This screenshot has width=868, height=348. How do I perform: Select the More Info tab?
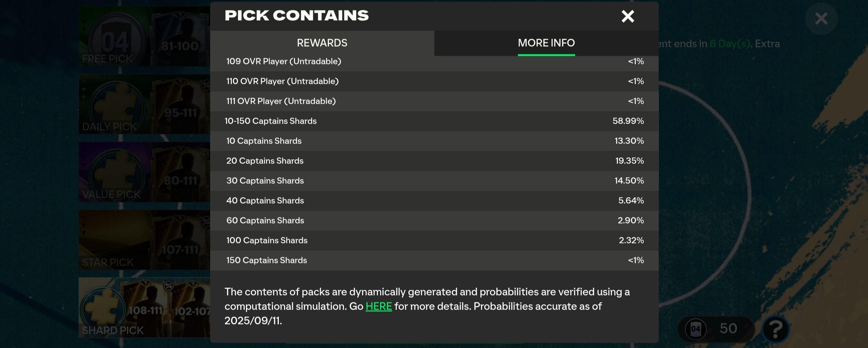pyautogui.click(x=546, y=43)
